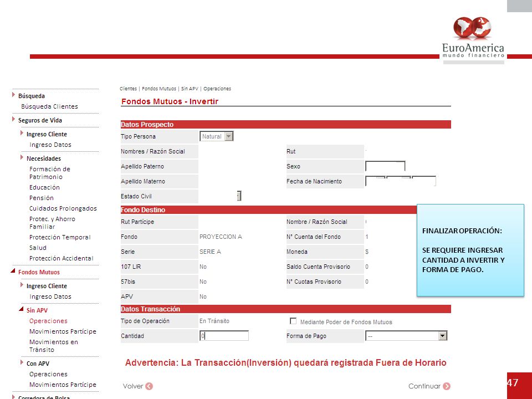Open Ingreso Datos under Fondos Mutuos

pyautogui.click(x=50, y=297)
